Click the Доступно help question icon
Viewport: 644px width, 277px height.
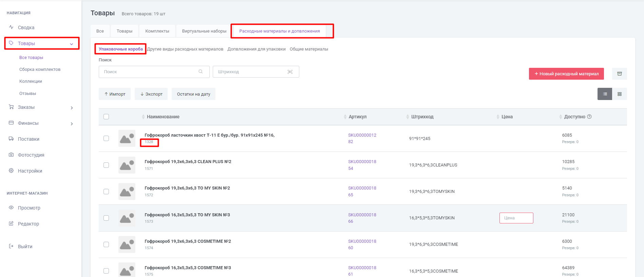[589, 117]
